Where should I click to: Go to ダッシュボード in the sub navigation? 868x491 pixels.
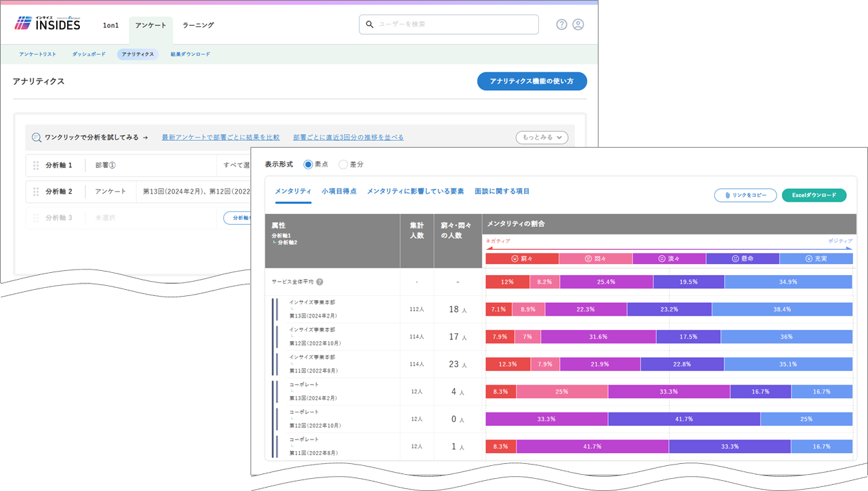[89, 54]
